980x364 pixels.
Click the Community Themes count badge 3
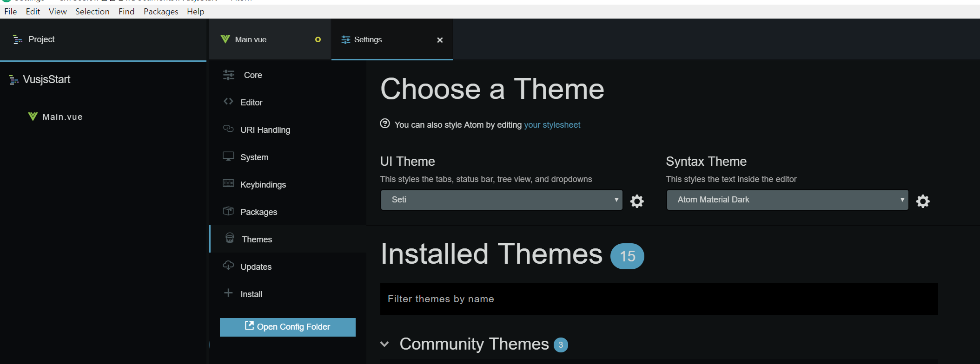click(561, 345)
